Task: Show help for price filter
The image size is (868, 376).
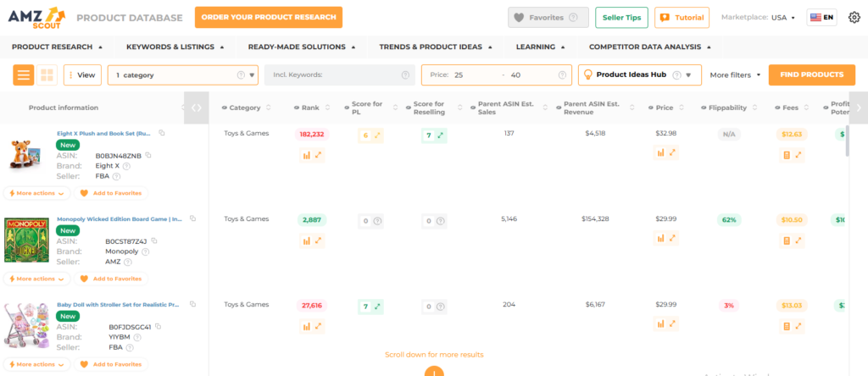Action: (x=563, y=75)
